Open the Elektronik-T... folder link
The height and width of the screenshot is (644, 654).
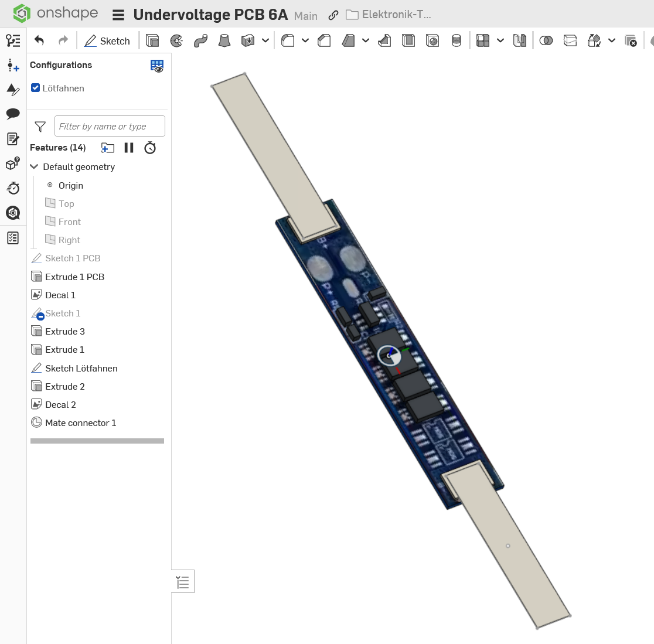[389, 15]
